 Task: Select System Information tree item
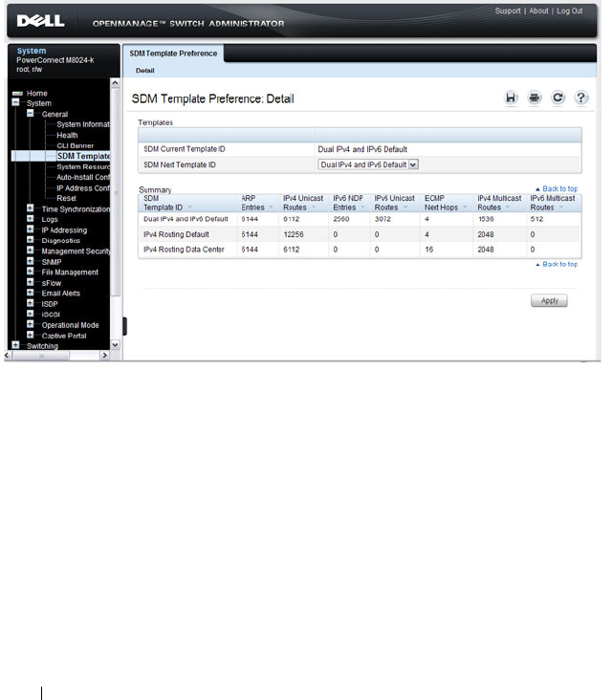tap(83, 124)
